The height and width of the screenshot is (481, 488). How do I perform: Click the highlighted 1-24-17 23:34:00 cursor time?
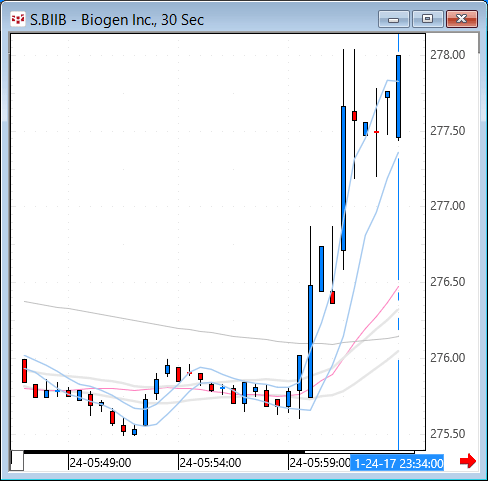tap(397, 463)
